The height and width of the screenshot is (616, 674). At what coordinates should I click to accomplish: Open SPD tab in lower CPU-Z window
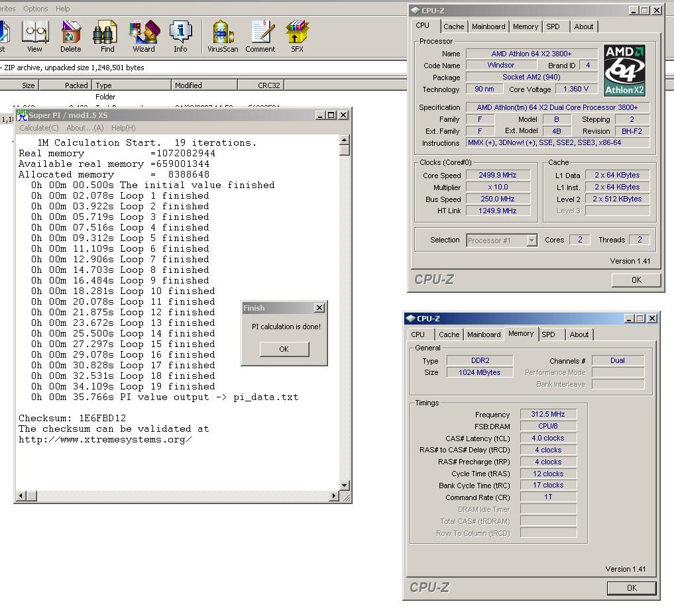click(x=549, y=334)
